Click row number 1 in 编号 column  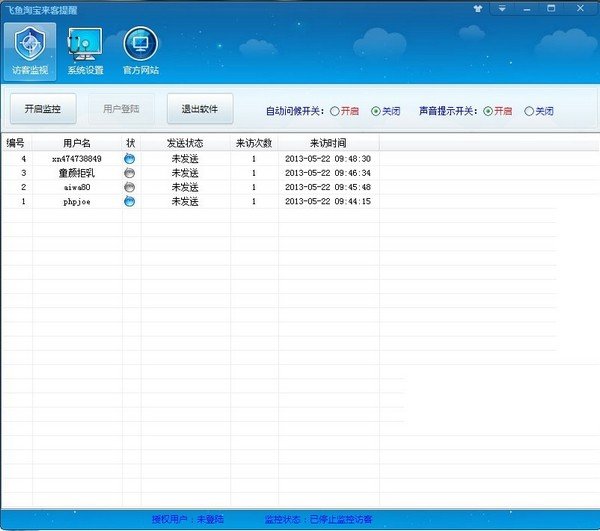coord(24,201)
